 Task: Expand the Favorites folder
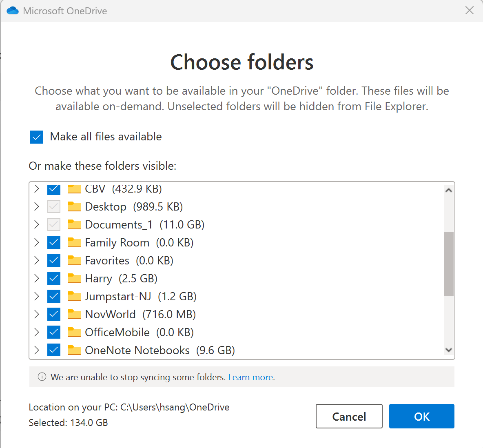pyautogui.click(x=37, y=260)
